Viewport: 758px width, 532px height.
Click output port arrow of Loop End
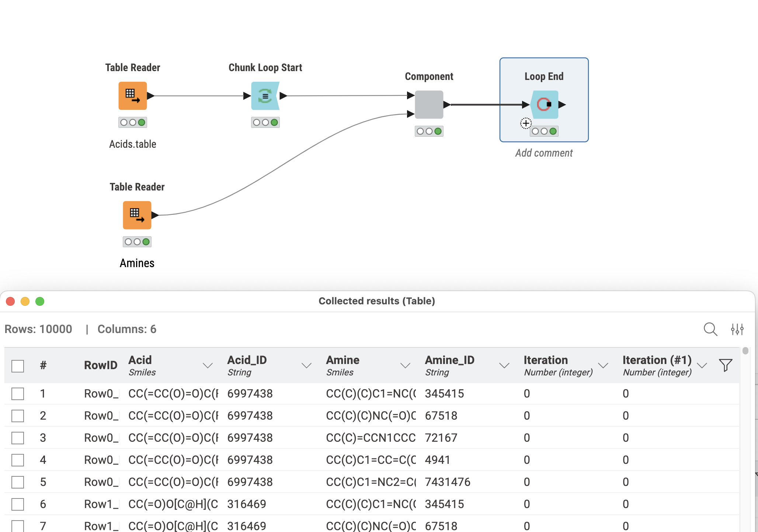click(562, 105)
